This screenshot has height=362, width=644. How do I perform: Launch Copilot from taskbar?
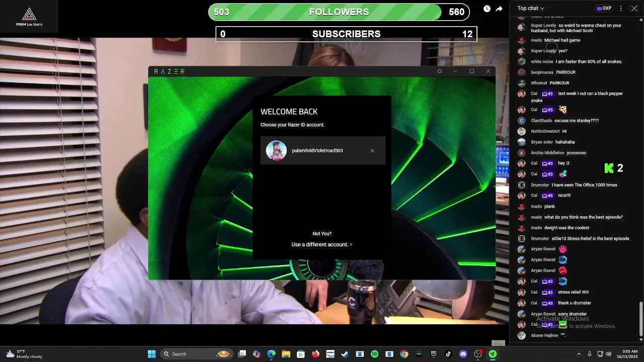tap(257, 354)
